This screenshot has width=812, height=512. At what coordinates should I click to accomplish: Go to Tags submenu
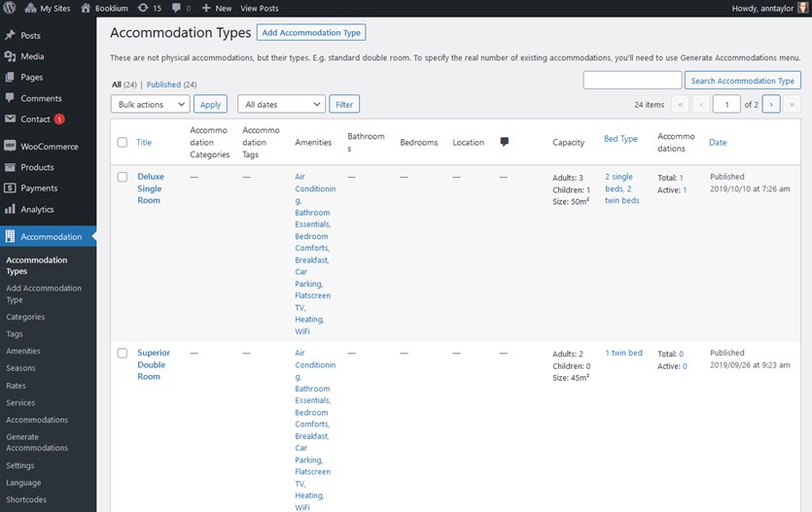[15, 333]
